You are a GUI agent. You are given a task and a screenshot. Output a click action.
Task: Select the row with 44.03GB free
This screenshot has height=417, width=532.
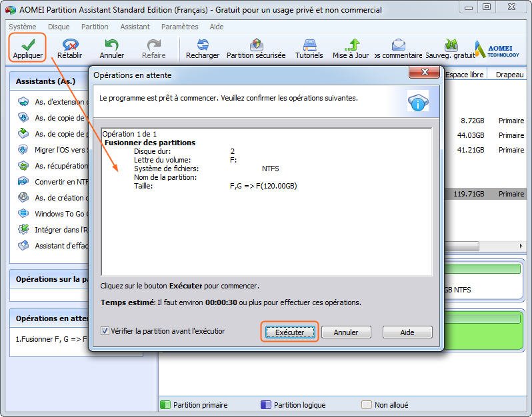coord(485,135)
